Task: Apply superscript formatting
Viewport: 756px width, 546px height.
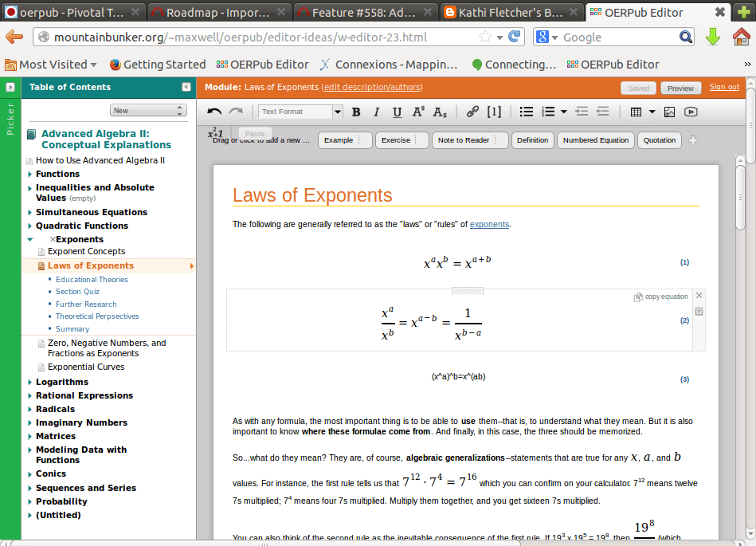Action: (418, 112)
